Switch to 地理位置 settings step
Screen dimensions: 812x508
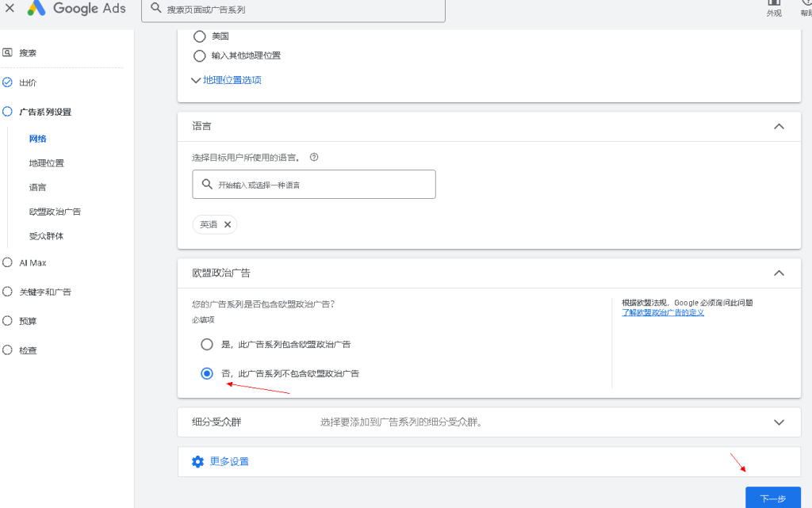pyautogui.click(x=44, y=162)
